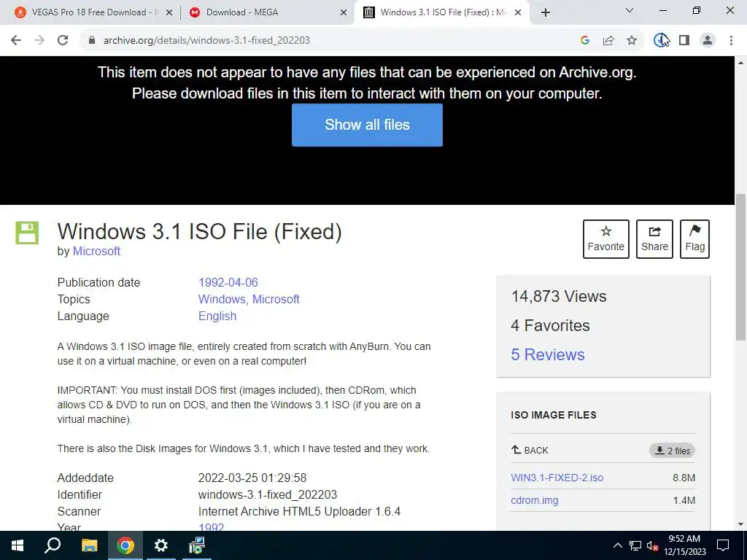Click the network status tray icon
Viewport: 747px width, 560px height.
pyautogui.click(x=635, y=545)
